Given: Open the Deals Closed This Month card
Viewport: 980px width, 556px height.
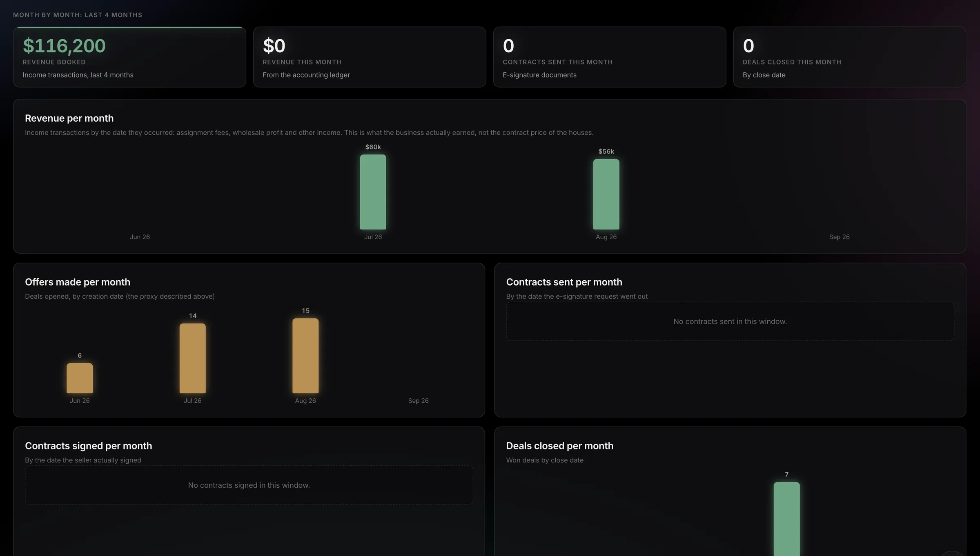Looking at the screenshot, I should (850, 57).
